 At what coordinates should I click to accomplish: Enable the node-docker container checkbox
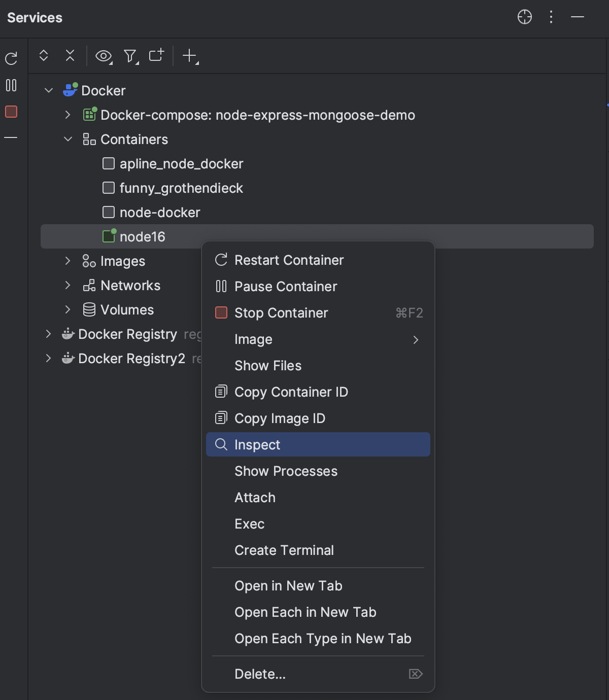point(108,212)
